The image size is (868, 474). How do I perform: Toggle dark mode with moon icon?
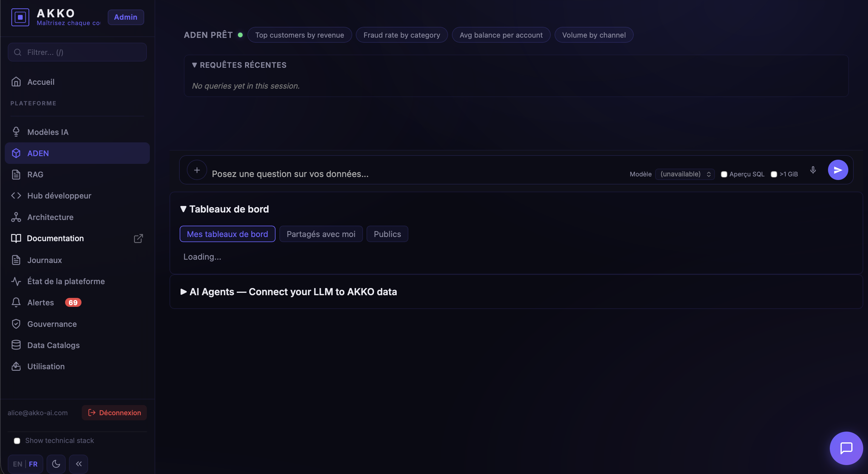pyautogui.click(x=56, y=464)
